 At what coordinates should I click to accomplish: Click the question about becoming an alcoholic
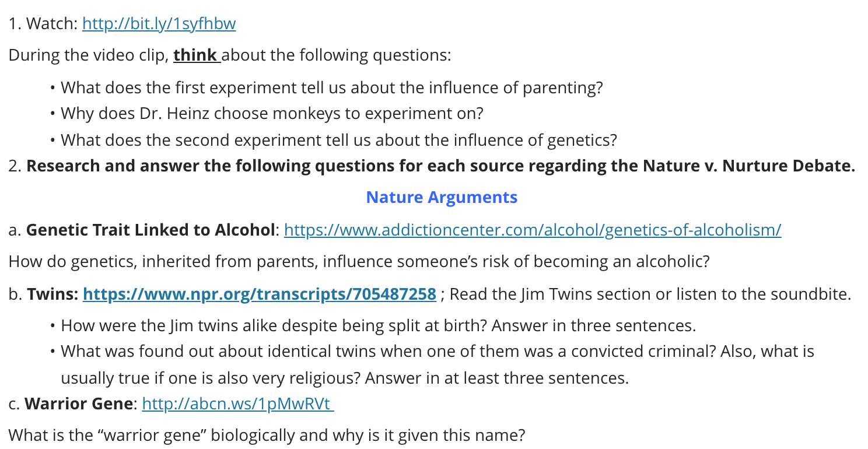tap(359, 261)
